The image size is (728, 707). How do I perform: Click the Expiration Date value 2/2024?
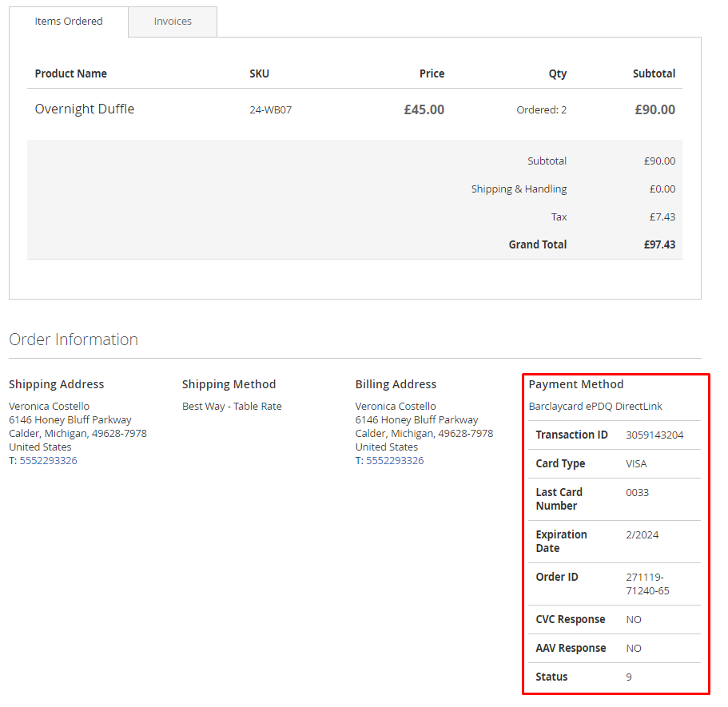[x=642, y=534]
